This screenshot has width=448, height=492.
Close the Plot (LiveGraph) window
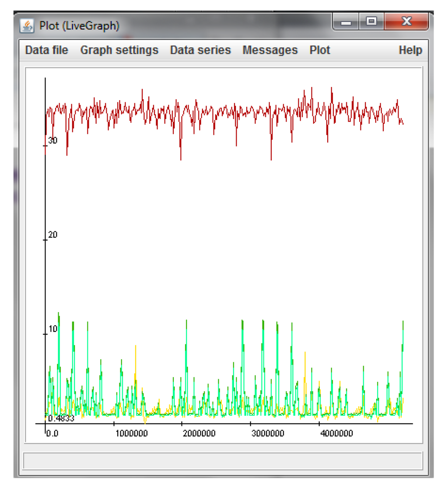coord(406,21)
